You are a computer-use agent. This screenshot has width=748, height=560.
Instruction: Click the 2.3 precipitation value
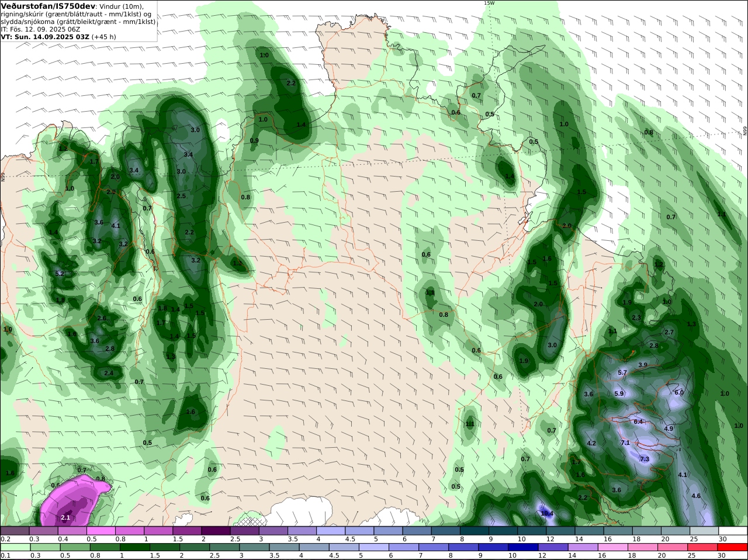[x=636, y=317]
